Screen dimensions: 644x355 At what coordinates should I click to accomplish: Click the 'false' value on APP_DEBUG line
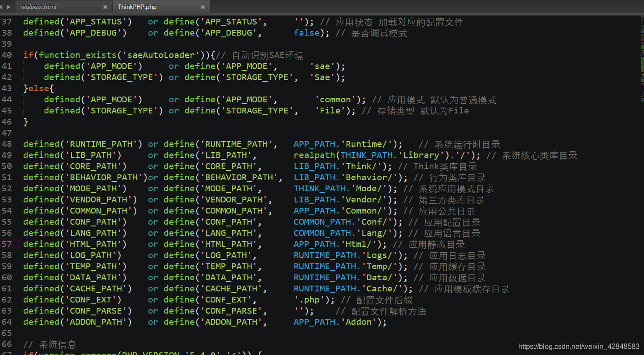pos(306,33)
